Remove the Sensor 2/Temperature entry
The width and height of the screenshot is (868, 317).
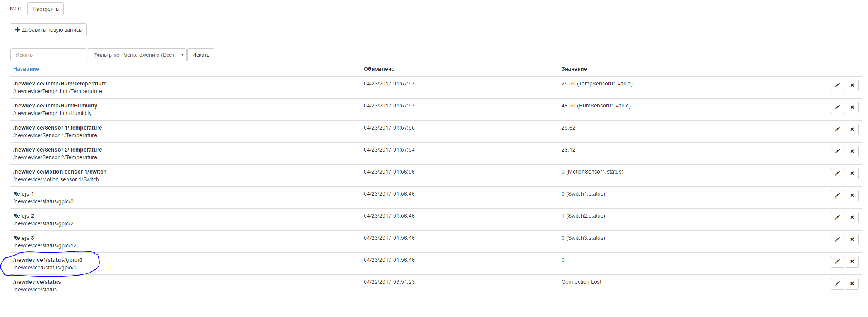(852, 152)
